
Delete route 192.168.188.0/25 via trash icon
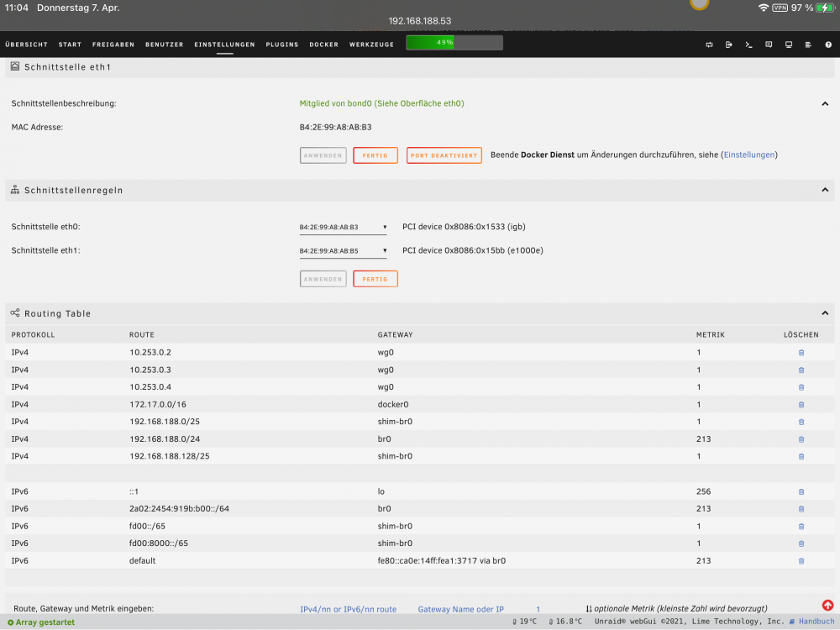801,422
